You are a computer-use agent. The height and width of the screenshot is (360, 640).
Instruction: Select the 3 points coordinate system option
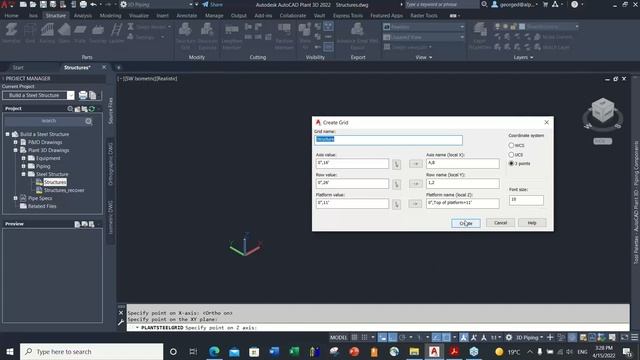pyautogui.click(x=511, y=163)
